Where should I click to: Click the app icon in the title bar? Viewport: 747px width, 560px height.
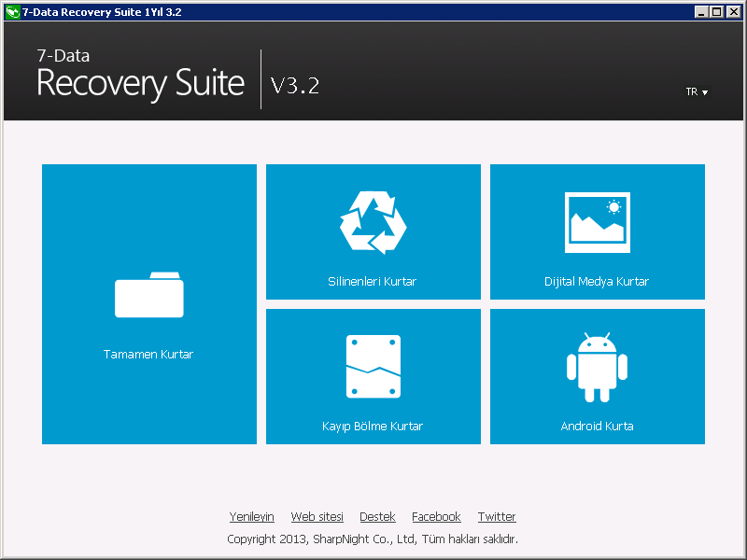[12, 12]
